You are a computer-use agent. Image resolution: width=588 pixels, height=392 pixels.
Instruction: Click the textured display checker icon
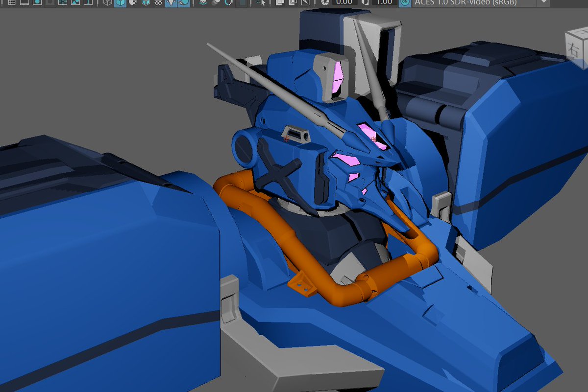coord(158,2)
